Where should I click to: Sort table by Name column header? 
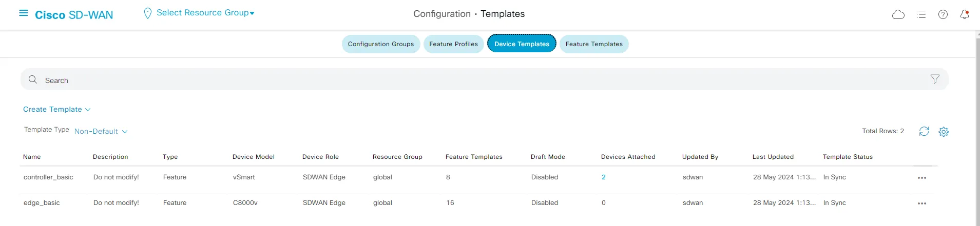32,157
